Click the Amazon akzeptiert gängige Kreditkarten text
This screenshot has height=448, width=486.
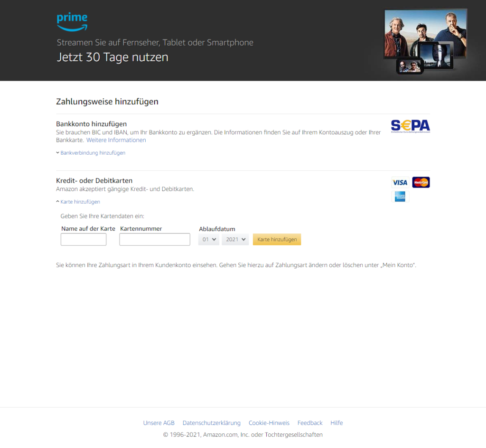click(x=125, y=189)
